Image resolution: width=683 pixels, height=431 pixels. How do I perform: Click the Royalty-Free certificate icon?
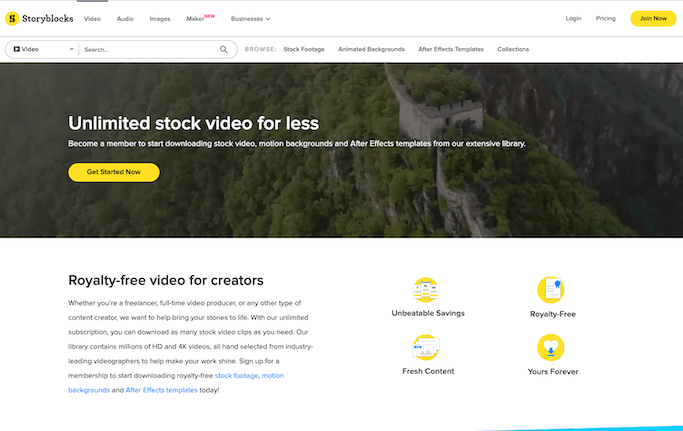point(551,290)
